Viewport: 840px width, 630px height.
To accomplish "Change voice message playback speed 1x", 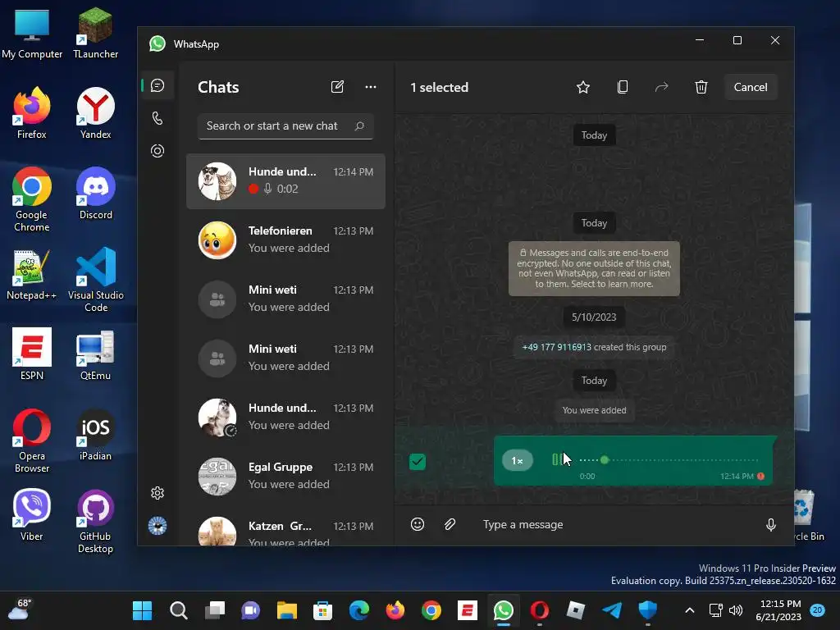I will pyautogui.click(x=517, y=461).
